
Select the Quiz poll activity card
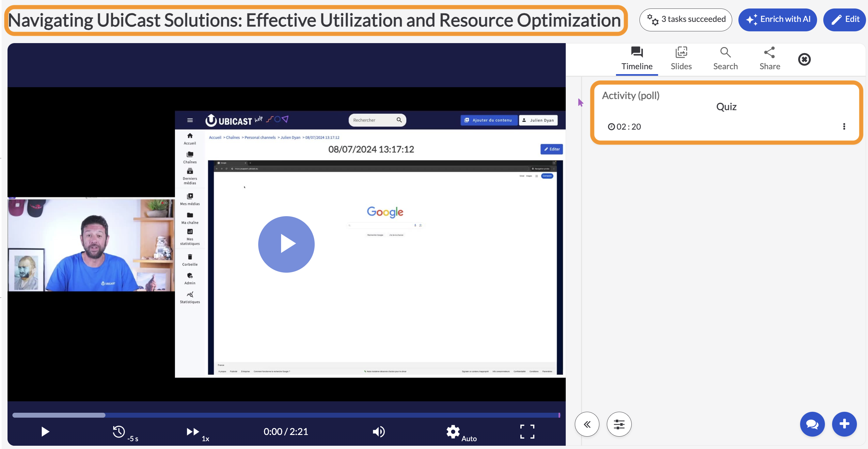pyautogui.click(x=726, y=113)
